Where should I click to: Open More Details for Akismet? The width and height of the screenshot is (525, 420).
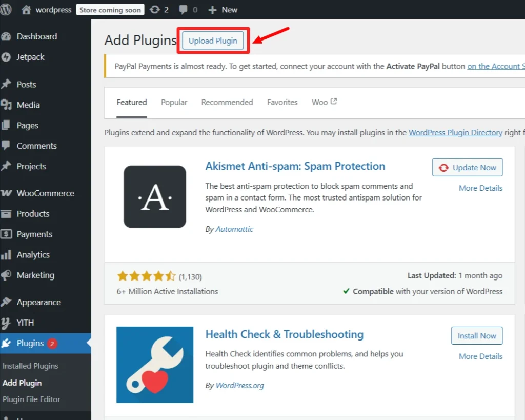(480, 188)
